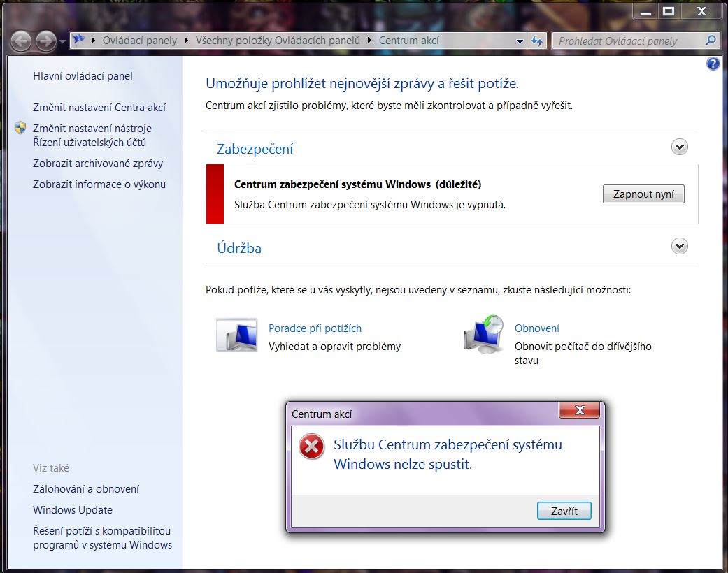This screenshot has height=573, width=728.
Task: Click the red error icon in dialog
Action: tap(311, 447)
